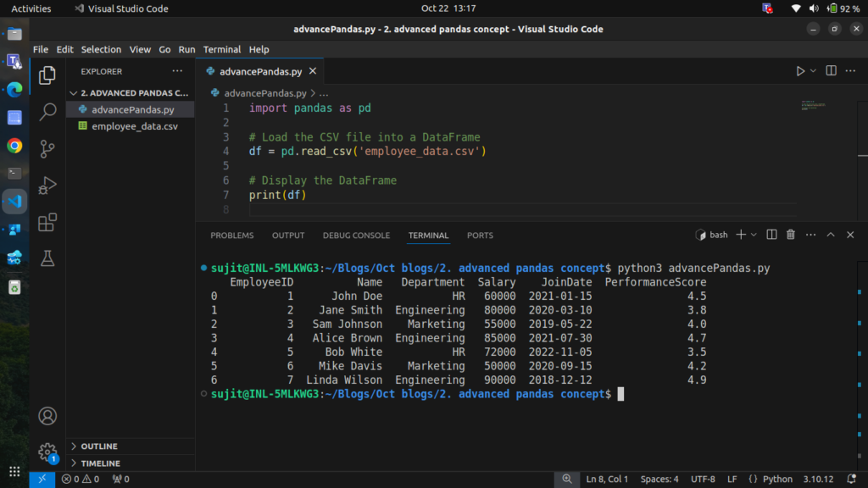Expand the TIMELINE section
Image resolution: width=868 pixels, height=488 pixels.
(100, 463)
